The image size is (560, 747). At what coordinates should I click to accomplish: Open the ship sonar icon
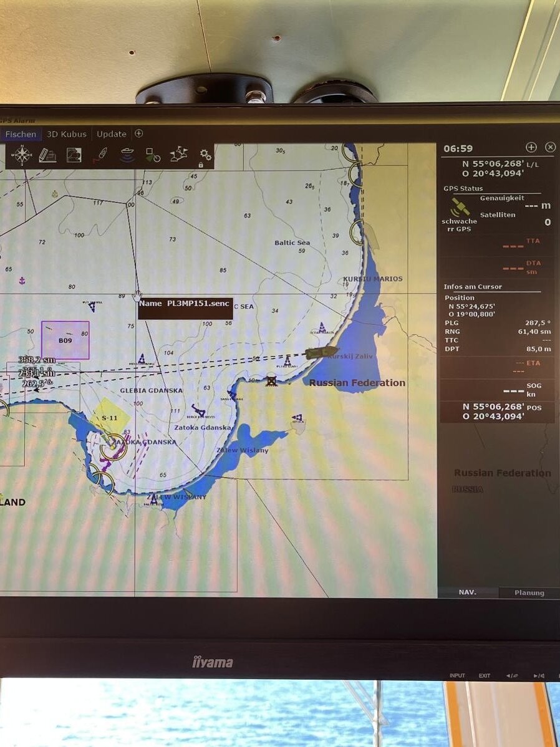point(127,155)
